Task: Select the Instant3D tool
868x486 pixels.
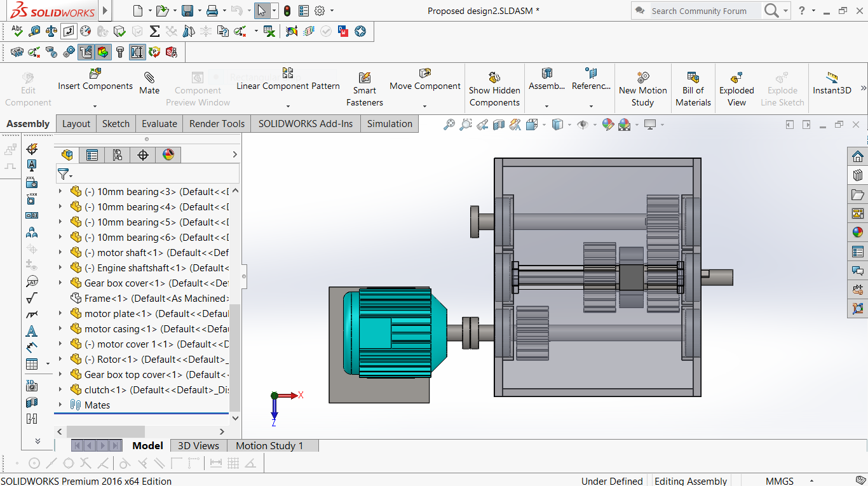Action: 832,78
